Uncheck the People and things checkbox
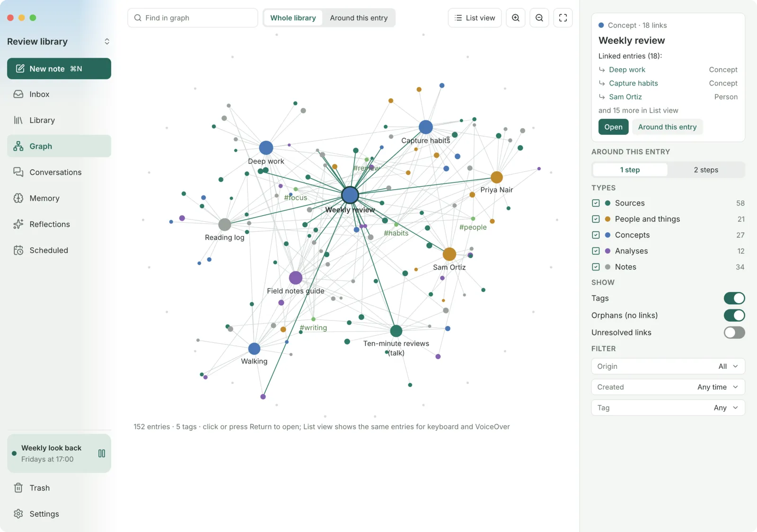This screenshot has width=757, height=532. (596, 219)
